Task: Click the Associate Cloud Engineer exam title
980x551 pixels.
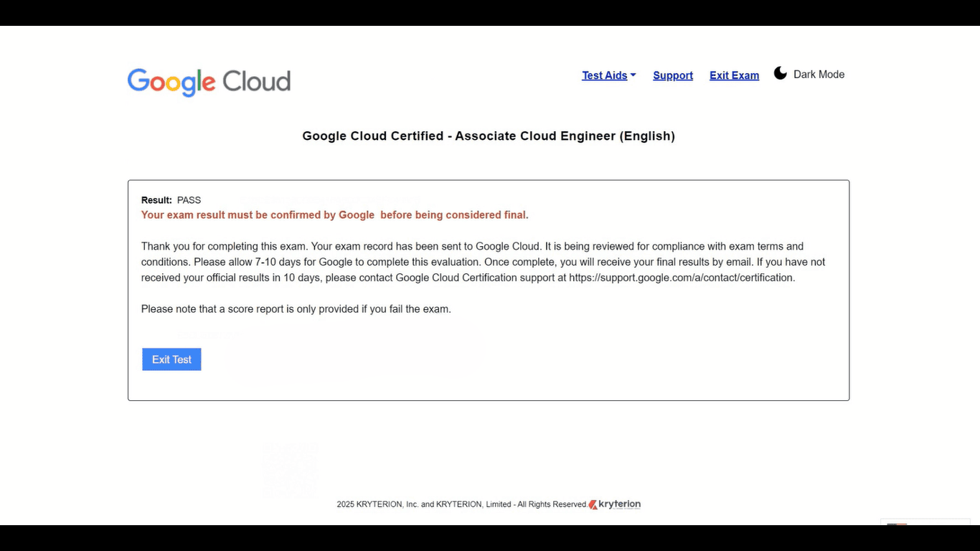Action: pyautogui.click(x=489, y=136)
